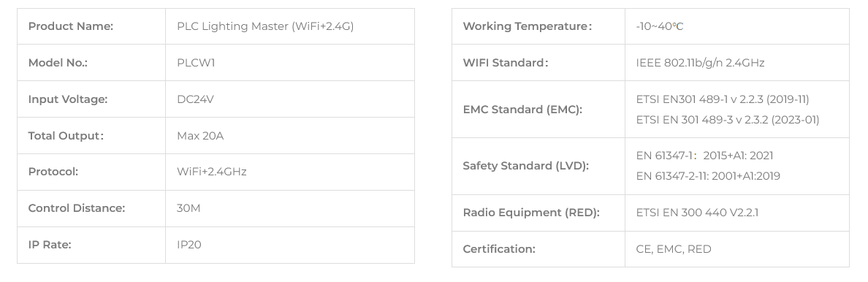Click the IP20 rating value

pos(189,244)
